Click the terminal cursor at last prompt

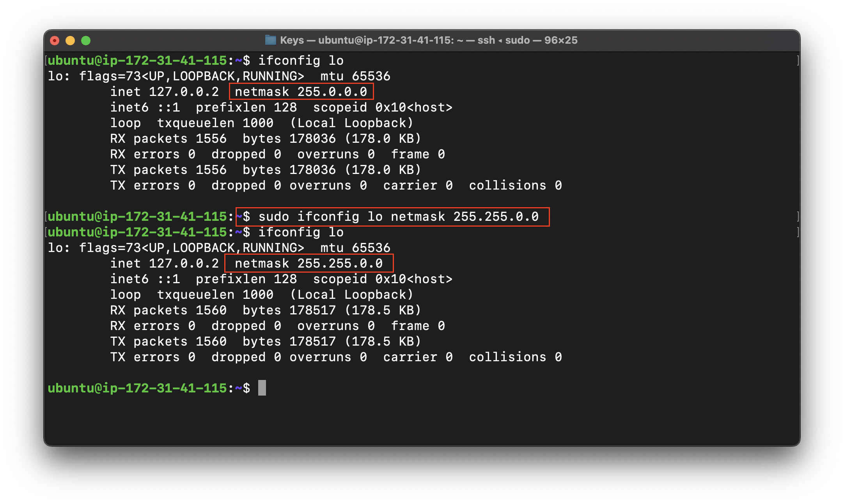click(262, 388)
